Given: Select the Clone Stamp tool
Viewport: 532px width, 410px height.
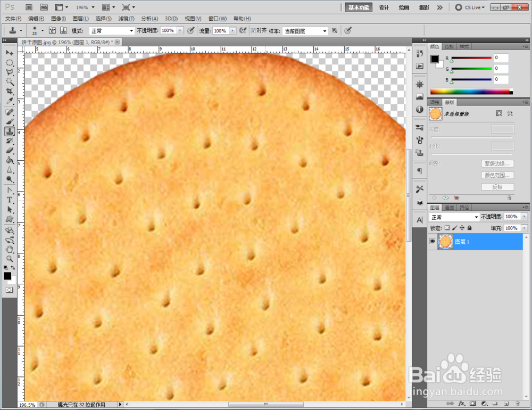Looking at the screenshot, I should click(x=10, y=131).
